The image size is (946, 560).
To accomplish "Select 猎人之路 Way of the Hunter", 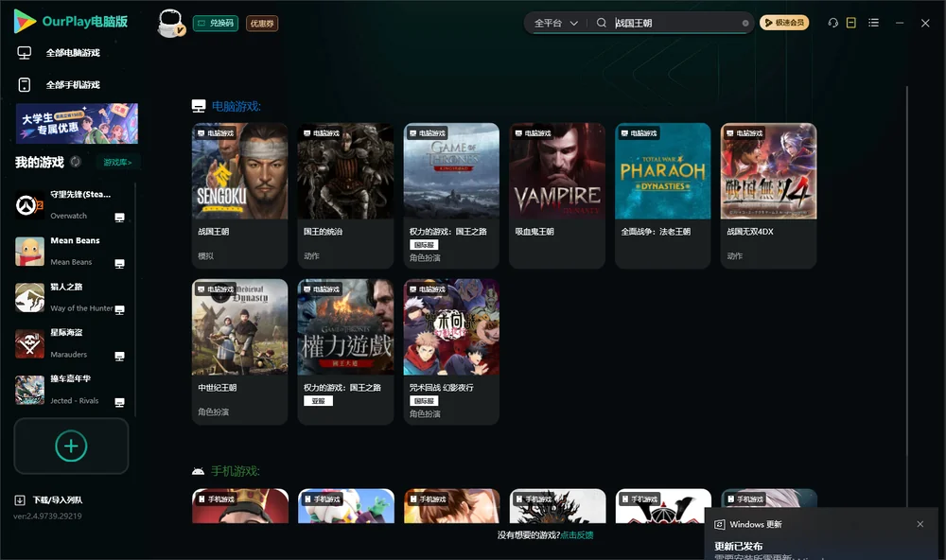I will click(x=72, y=297).
